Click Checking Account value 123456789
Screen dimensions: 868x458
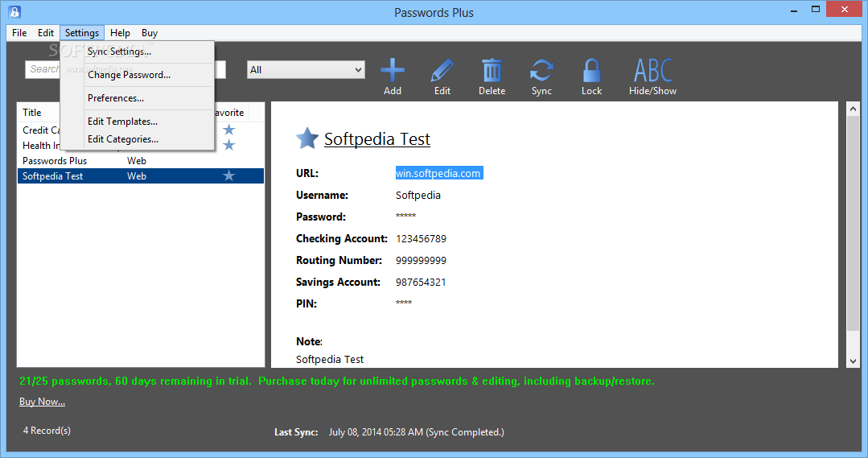coord(421,239)
